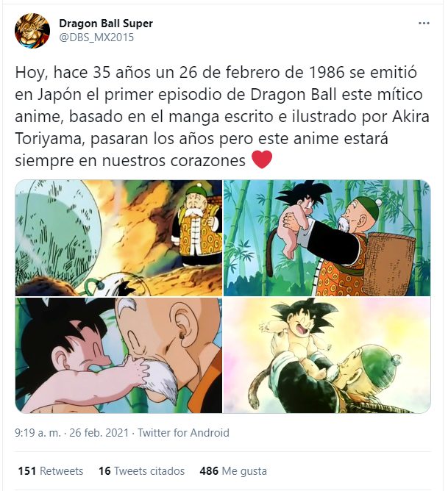Click the 26 feb. 2021 date

click(x=99, y=433)
